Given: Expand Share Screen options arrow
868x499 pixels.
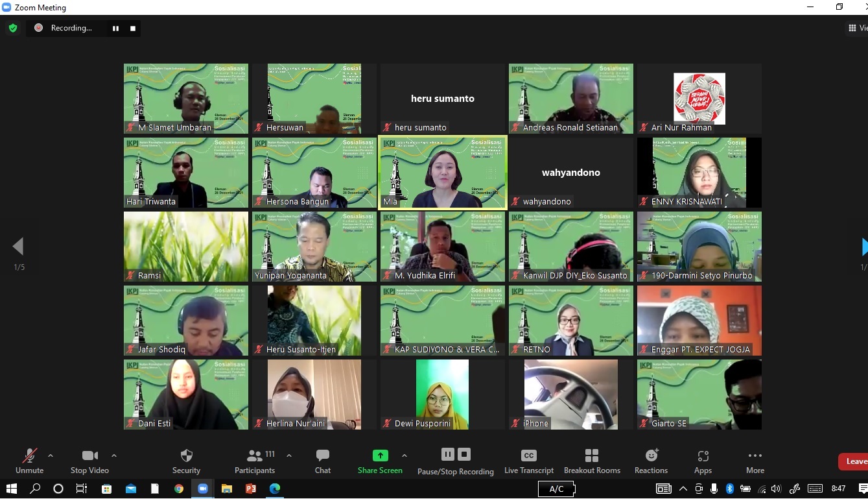Looking at the screenshot, I should click(x=405, y=456).
